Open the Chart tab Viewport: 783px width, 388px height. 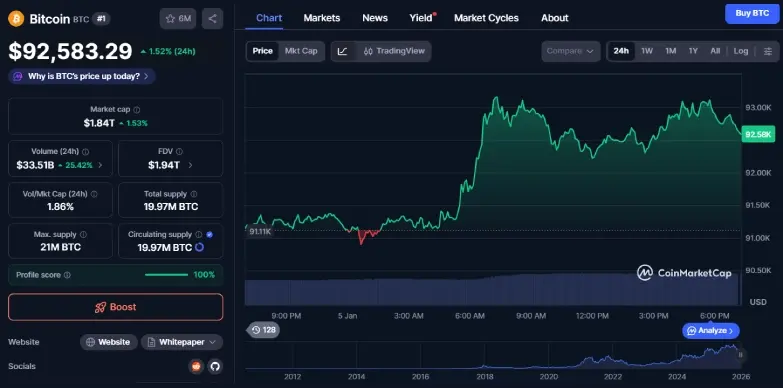[x=269, y=18]
